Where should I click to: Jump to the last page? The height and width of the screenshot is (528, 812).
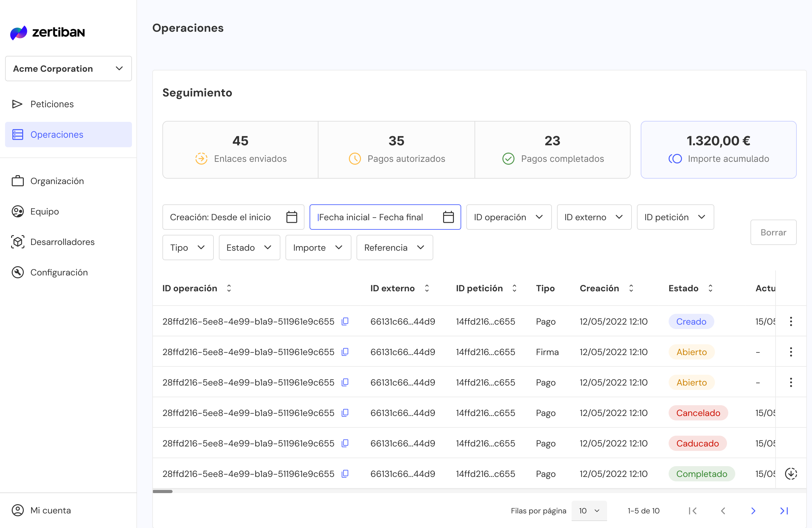pyautogui.click(x=784, y=511)
